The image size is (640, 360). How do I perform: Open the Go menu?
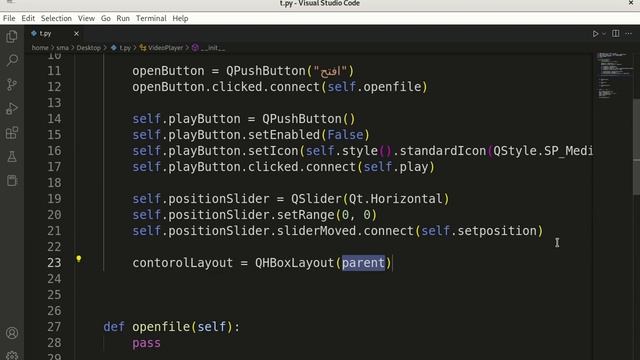click(105, 18)
